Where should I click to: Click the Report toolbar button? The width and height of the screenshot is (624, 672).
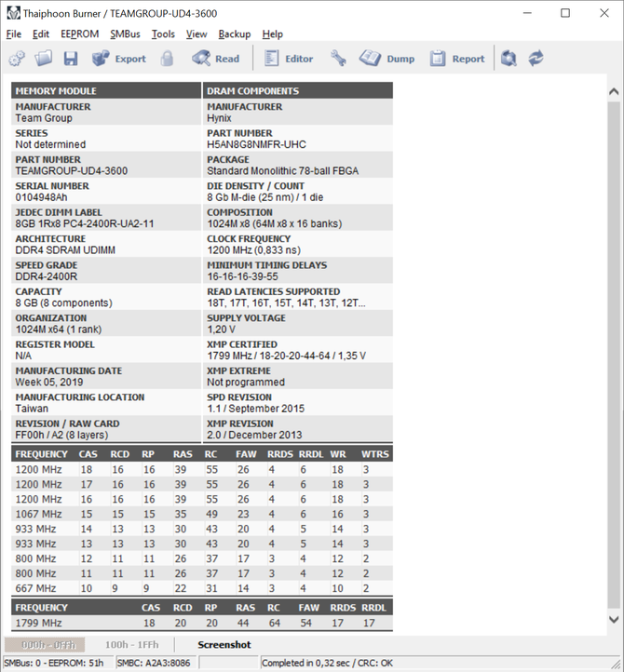pyautogui.click(x=457, y=59)
